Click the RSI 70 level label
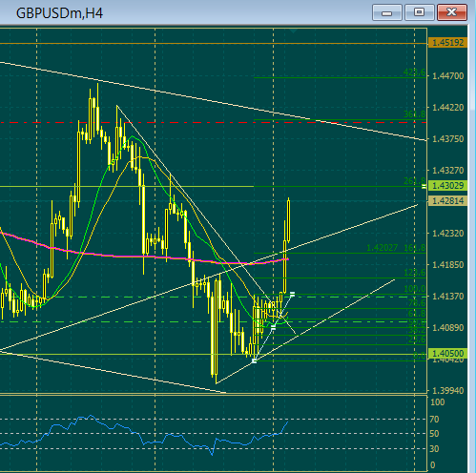Image resolution: width=476 pixels, height=473 pixels. (434, 420)
